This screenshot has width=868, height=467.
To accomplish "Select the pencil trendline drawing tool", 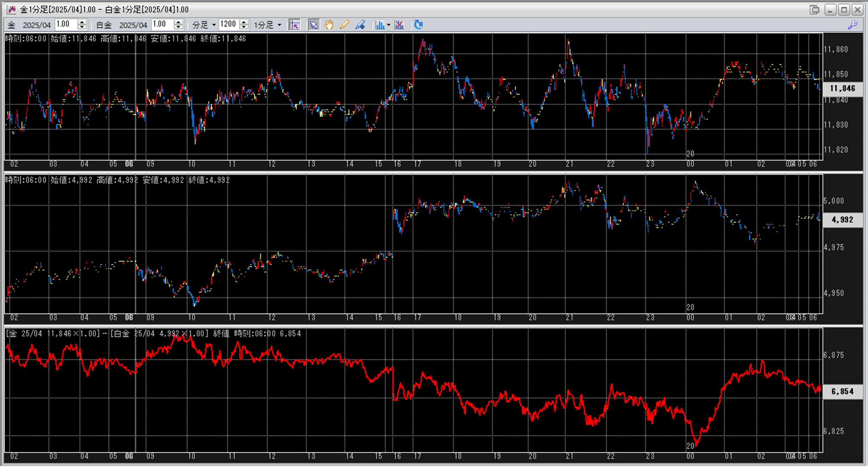I will [344, 25].
